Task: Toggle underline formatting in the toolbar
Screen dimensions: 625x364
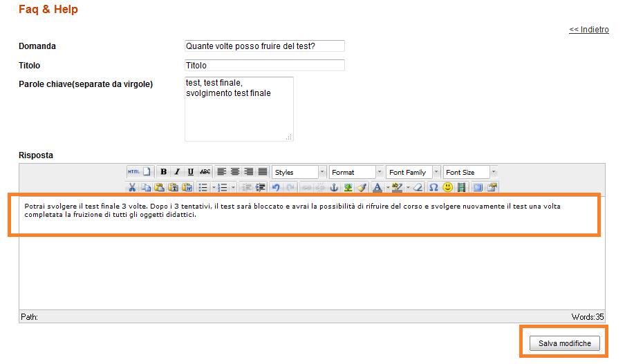Action: [x=190, y=172]
